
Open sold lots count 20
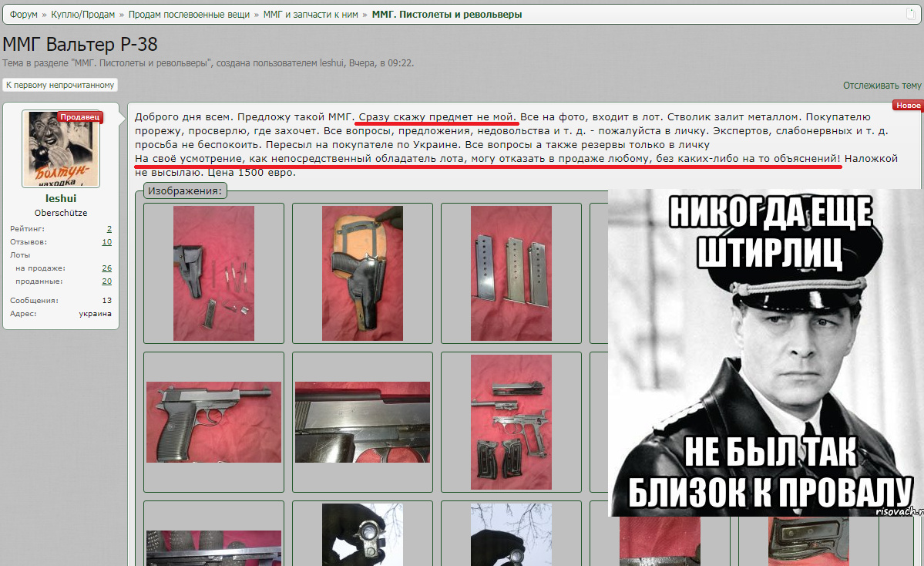click(106, 281)
